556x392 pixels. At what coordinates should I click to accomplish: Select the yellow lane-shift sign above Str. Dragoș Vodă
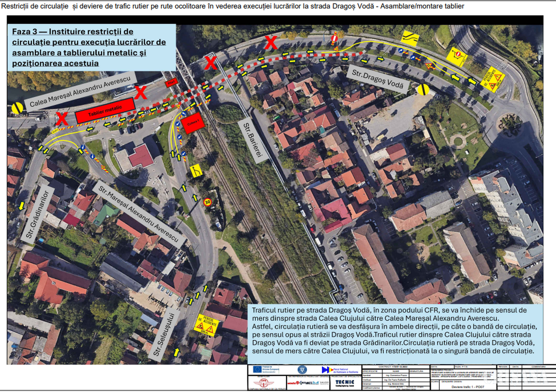coord(410,38)
